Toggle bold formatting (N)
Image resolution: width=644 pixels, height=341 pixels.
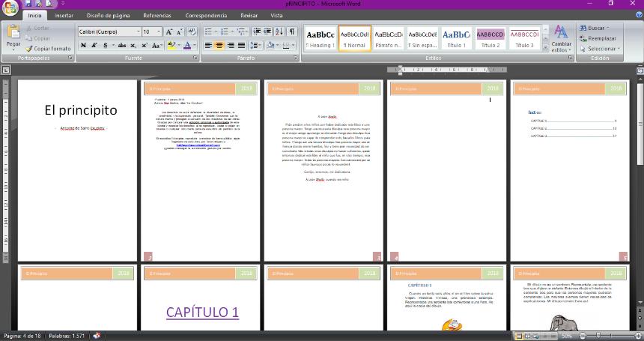(x=83, y=46)
